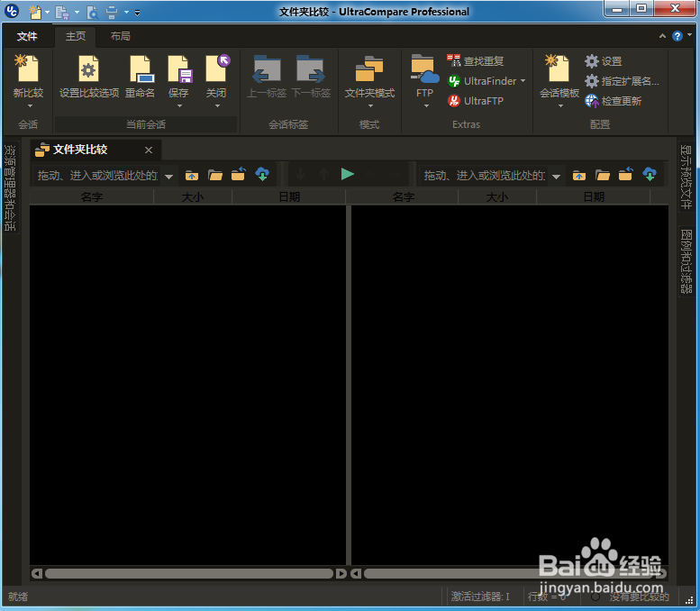The height and width of the screenshot is (611, 700).
Task: Expand 关闭 dropdown arrow
Action: click(217, 105)
